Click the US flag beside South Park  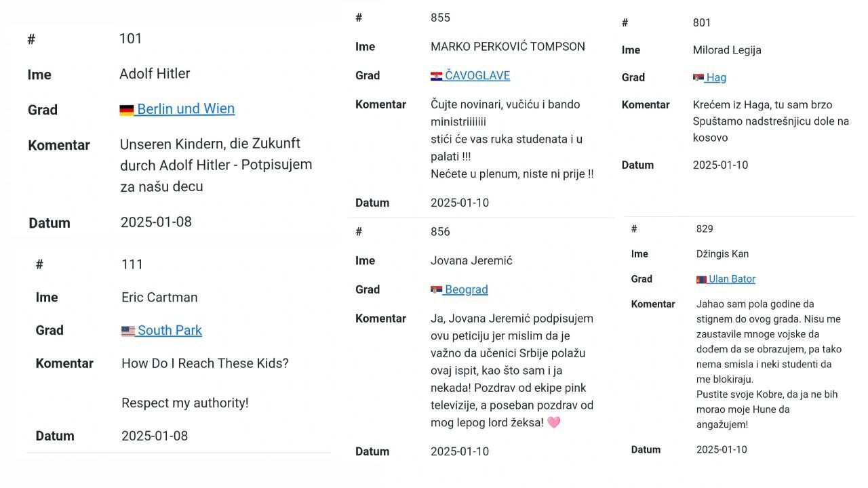tap(128, 331)
